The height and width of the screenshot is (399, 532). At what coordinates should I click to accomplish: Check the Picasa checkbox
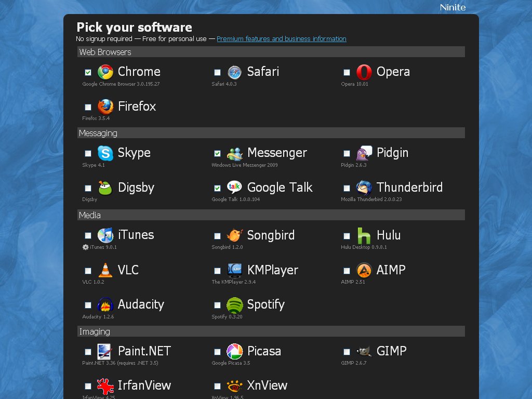(x=218, y=352)
